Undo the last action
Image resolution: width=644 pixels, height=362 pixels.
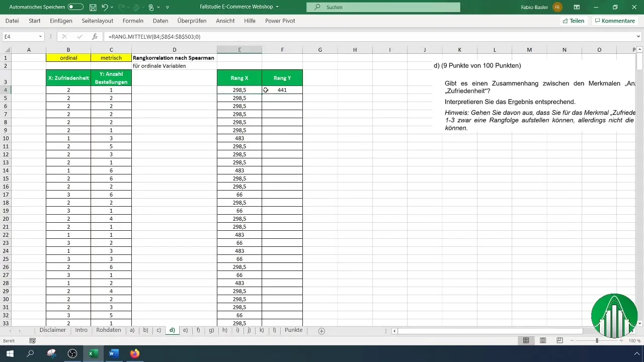105,7
